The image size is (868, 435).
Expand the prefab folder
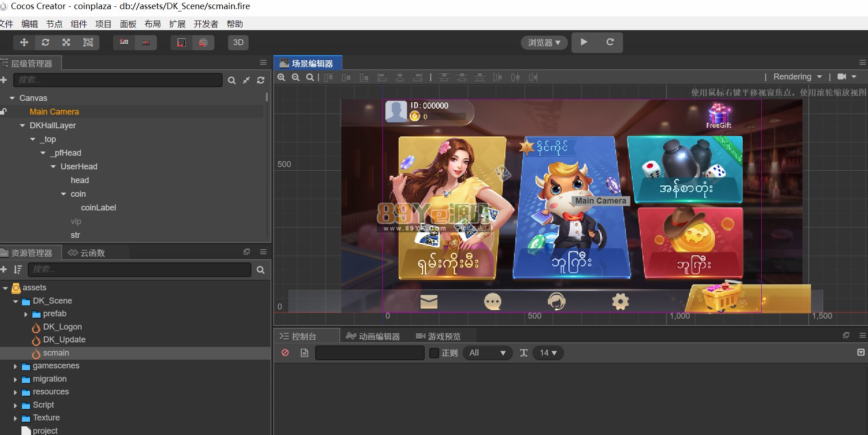coord(26,314)
